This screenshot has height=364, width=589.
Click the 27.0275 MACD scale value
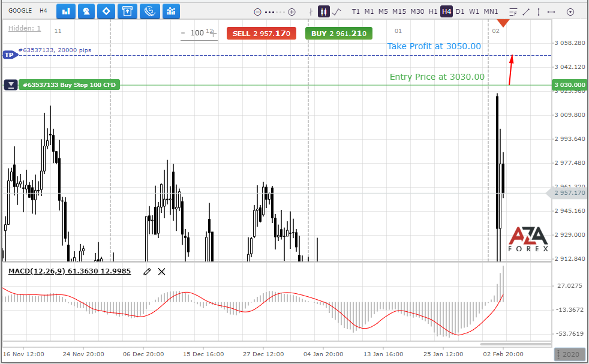tap(569, 286)
